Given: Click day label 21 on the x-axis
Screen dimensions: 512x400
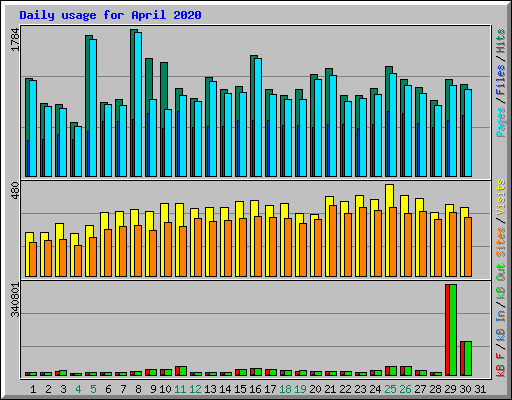Looking at the screenshot, I should pyautogui.click(x=330, y=389).
